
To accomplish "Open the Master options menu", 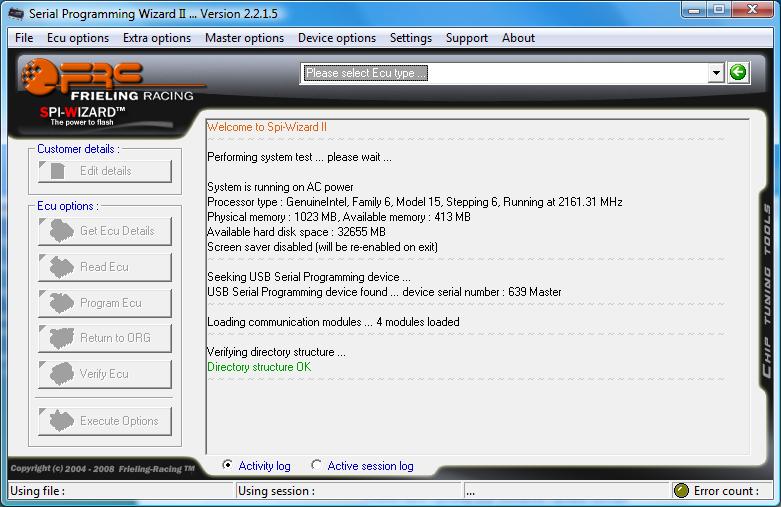I will [x=245, y=38].
